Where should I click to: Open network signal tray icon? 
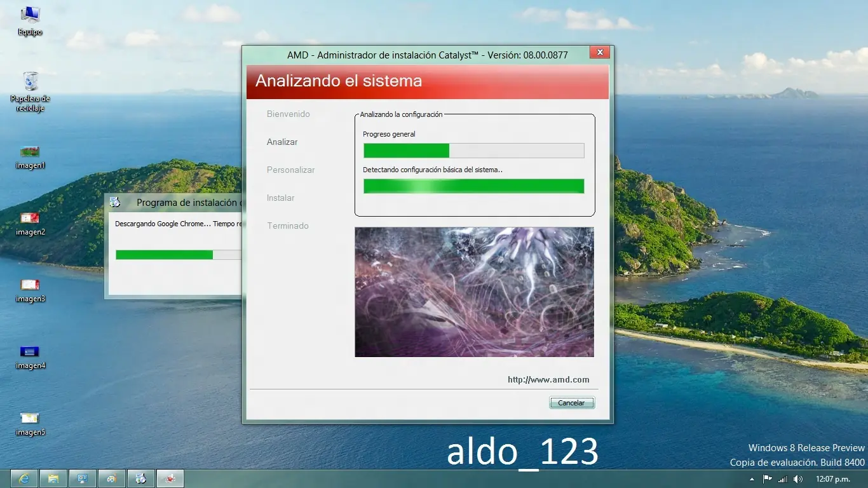(783, 479)
